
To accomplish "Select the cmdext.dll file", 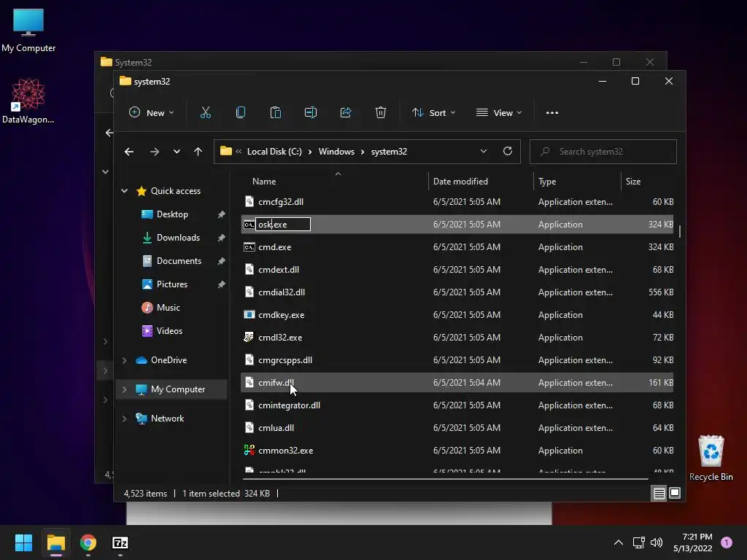I will pyautogui.click(x=457, y=270).
